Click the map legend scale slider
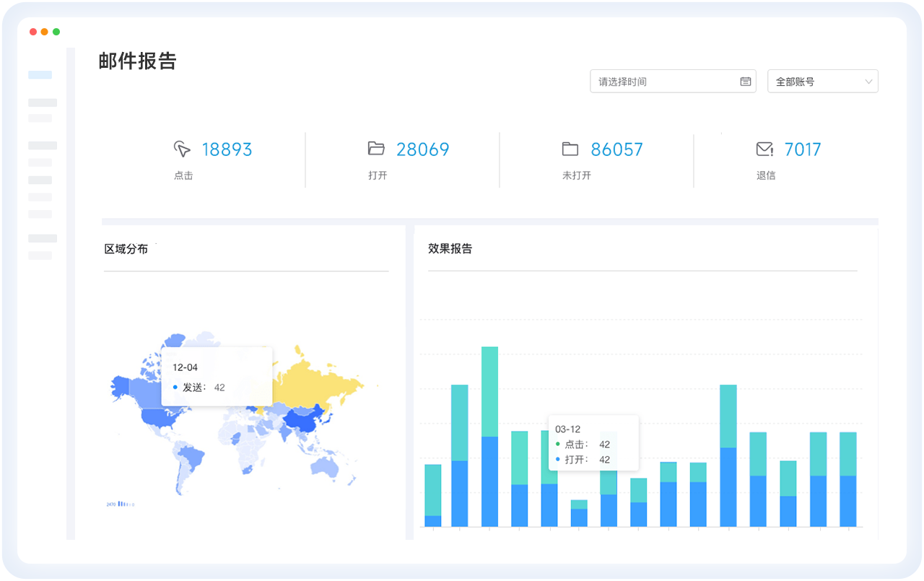Viewport: 924px width, 581px height. [126, 504]
